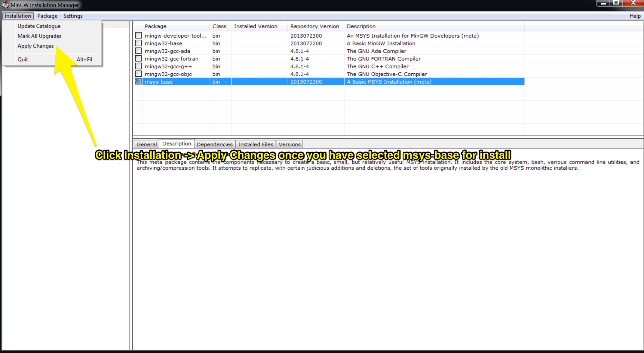Viewport: 644px width, 353px height.
Task: Switch to the General tab
Action: tap(146, 144)
